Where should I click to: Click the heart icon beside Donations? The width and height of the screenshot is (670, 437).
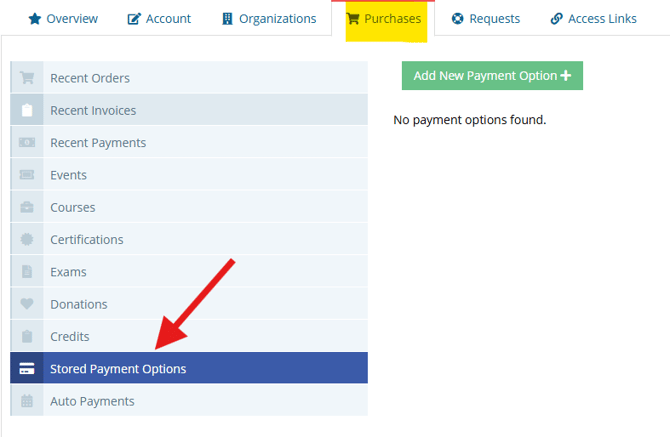(27, 304)
